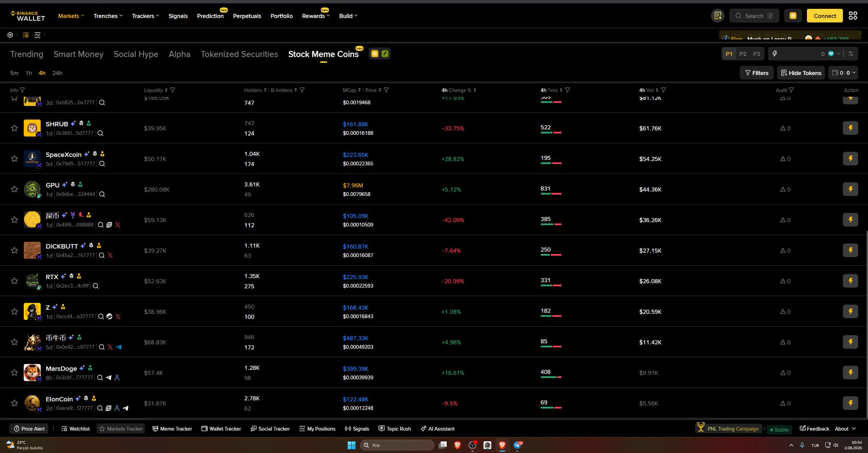The width and height of the screenshot is (868, 453).
Task: Select the 24h timeframe
Action: tap(57, 73)
